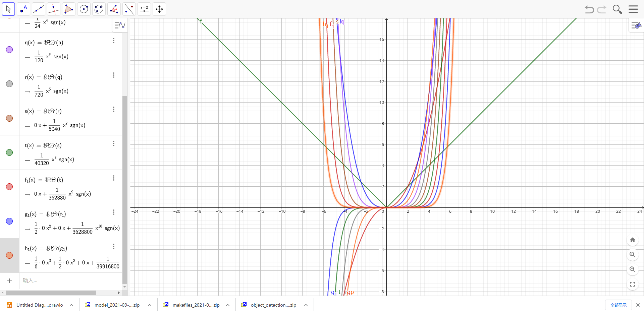The width and height of the screenshot is (644, 311).
Task: Open options menu for r(x) row
Action: click(x=114, y=75)
